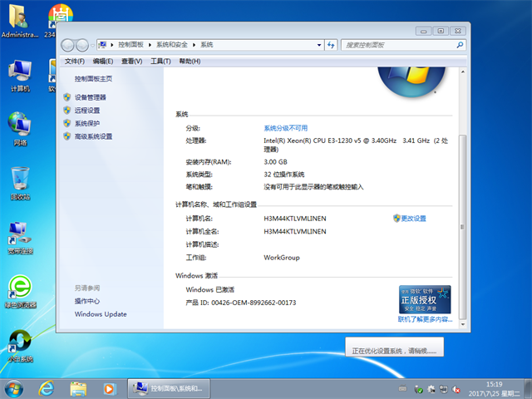Click the shield icon beside 系统保护
Viewport: 532px width, 399px height.
pyautogui.click(x=66, y=123)
